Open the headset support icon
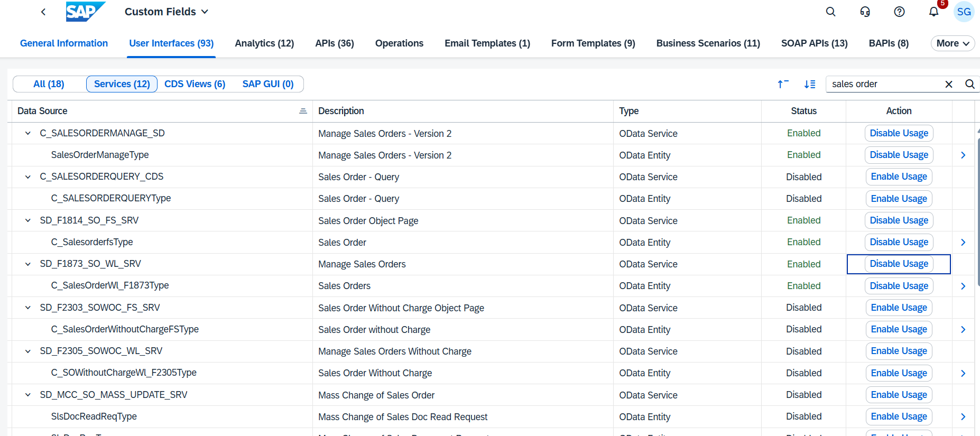This screenshot has width=980, height=436. pos(865,12)
